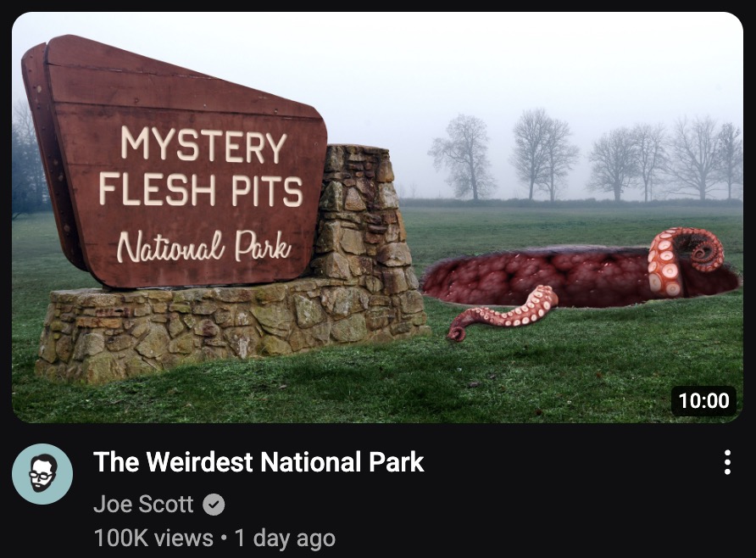Click the foggy bare trees in thumbnail
Image resolution: width=756 pixels, height=558 pixels.
tap(583, 157)
